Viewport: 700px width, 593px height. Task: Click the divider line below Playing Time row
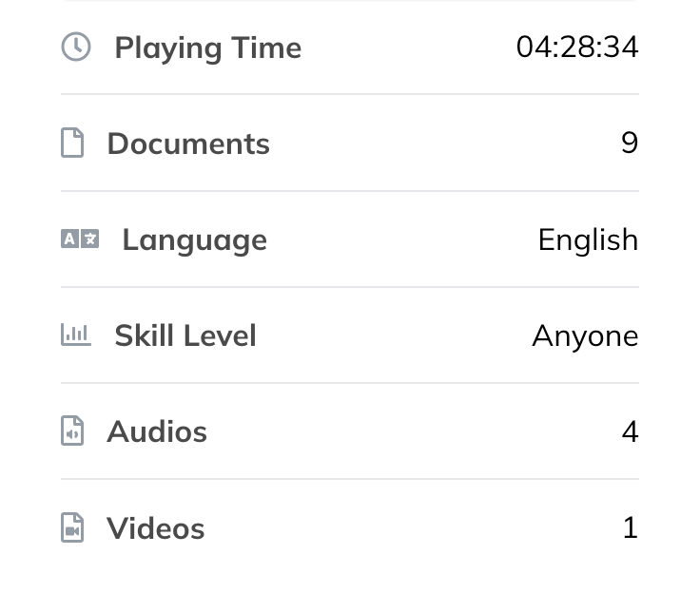point(350,94)
